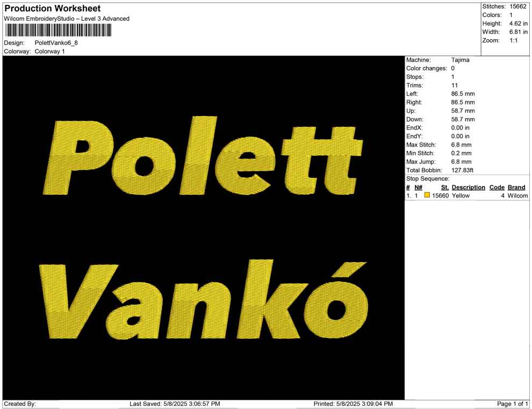Click the 'Production Worksheet' title
The height and width of the screenshot is (409, 532).
53,8
